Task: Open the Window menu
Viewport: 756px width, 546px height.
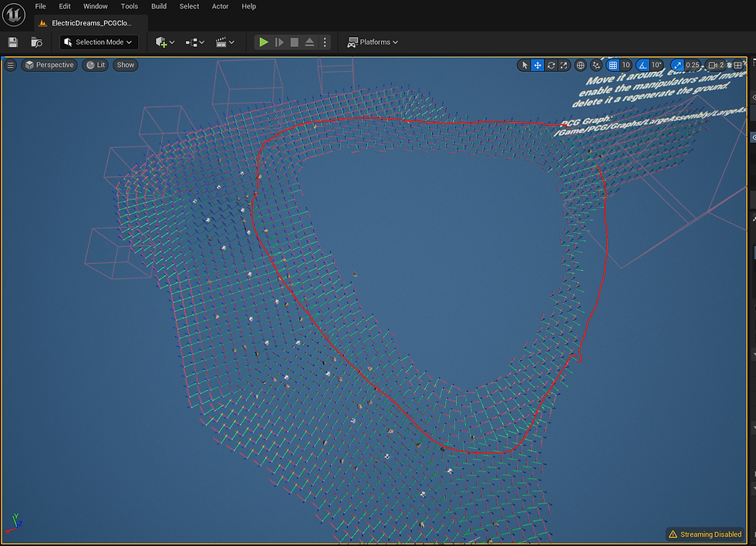Action: [x=96, y=6]
